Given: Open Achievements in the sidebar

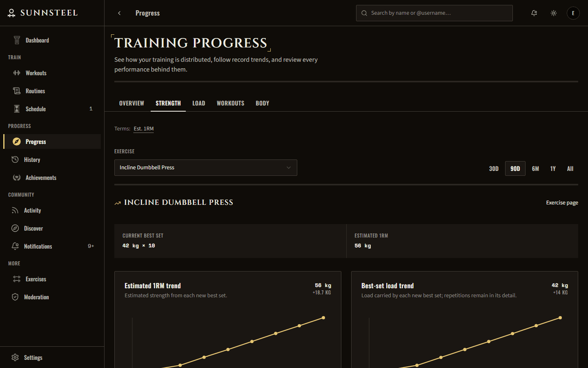Looking at the screenshot, I should pyautogui.click(x=52, y=177).
